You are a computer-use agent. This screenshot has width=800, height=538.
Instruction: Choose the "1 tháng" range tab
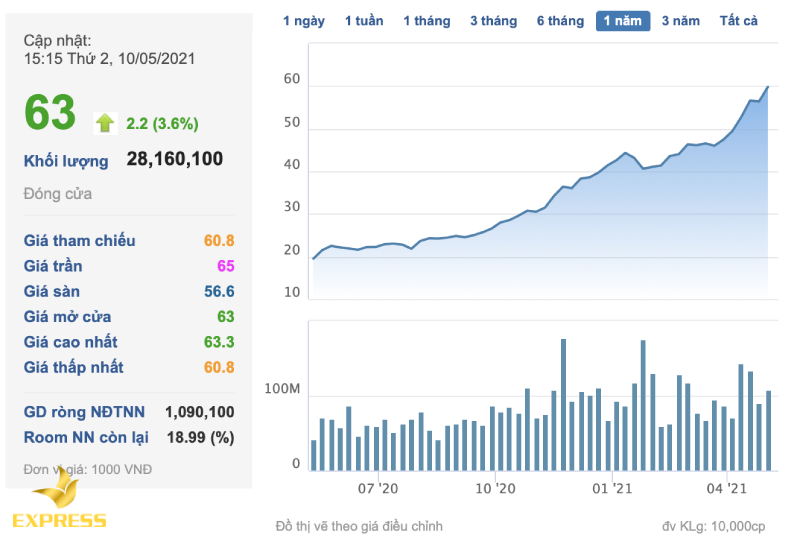pyautogui.click(x=427, y=21)
